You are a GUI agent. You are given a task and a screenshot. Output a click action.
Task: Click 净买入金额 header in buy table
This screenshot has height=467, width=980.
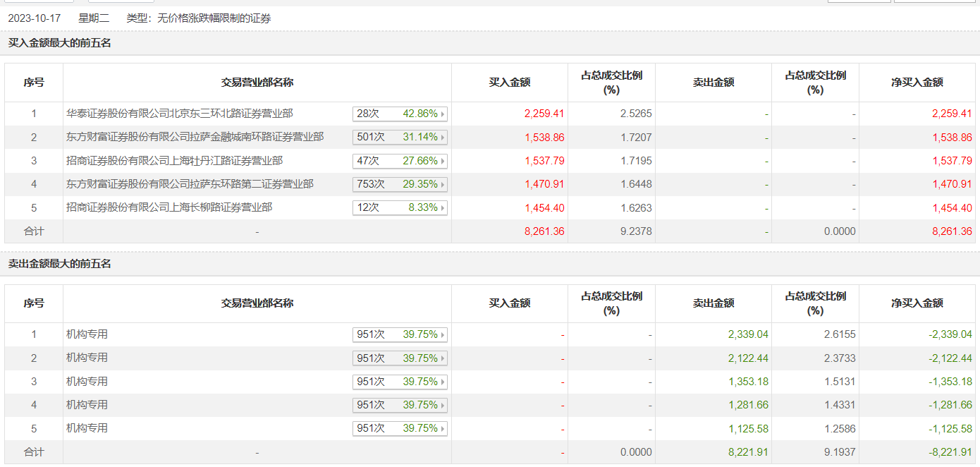tap(917, 83)
